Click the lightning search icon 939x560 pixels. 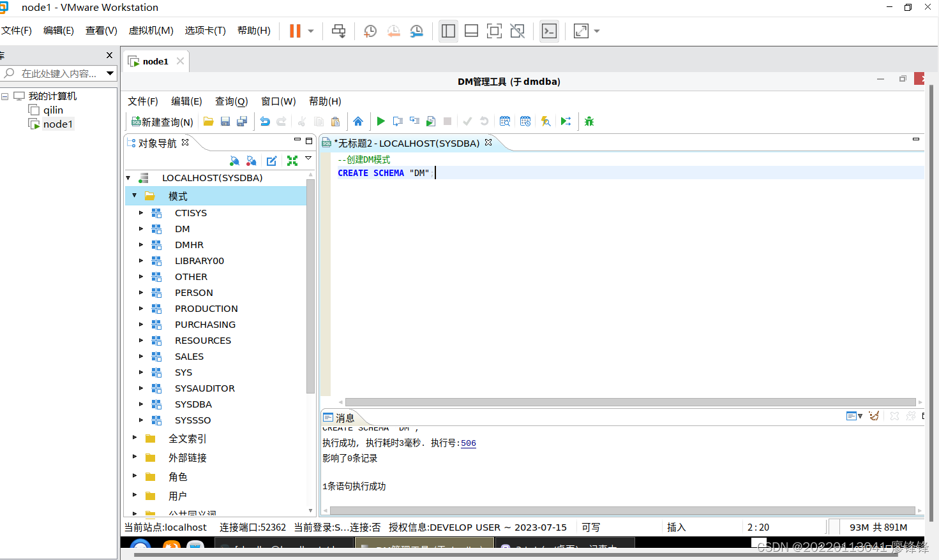(546, 121)
